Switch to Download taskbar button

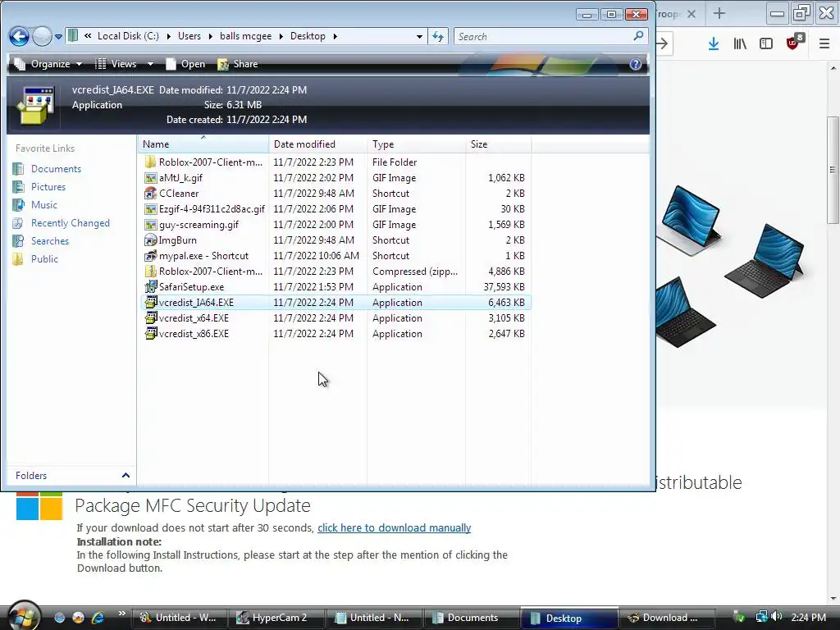(666, 618)
